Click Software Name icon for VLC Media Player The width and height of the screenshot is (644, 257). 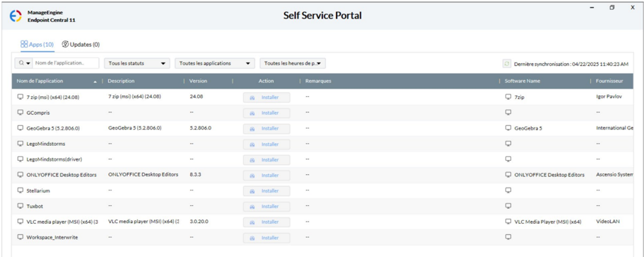click(x=508, y=221)
